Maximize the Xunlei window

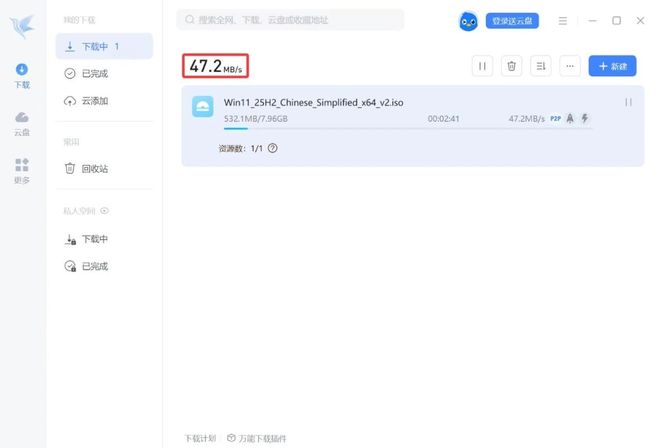[616, 20]
